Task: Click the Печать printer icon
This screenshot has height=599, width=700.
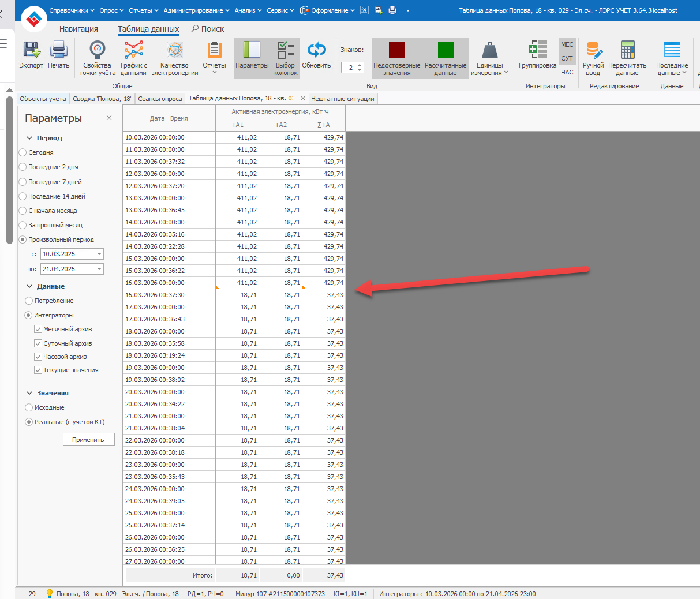Action: 59,52
